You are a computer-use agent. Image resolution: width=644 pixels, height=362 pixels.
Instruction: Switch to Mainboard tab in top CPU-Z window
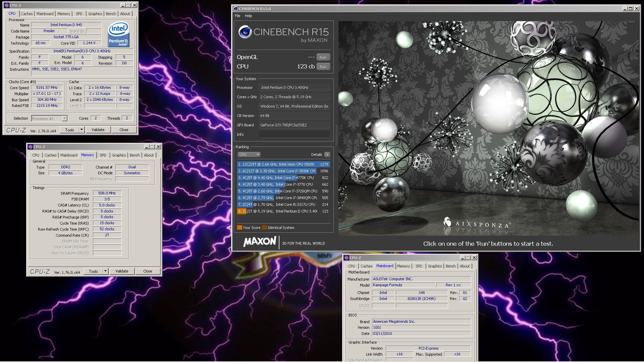tap(45, 14)
